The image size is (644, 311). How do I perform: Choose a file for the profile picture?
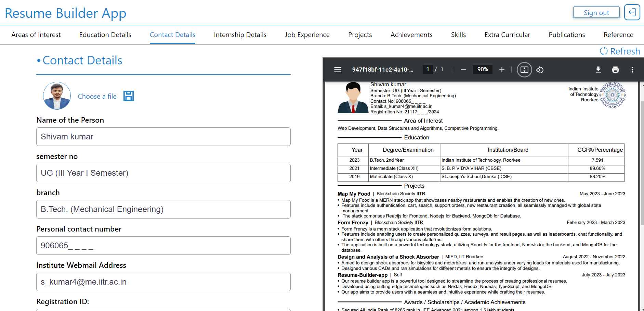tap(97, 96)
